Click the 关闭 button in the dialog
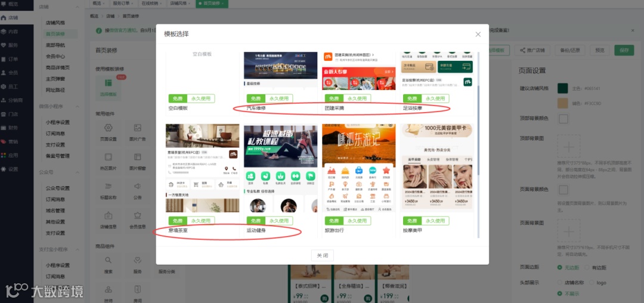The width and height of the screenshot is (644, 303). 323,255
